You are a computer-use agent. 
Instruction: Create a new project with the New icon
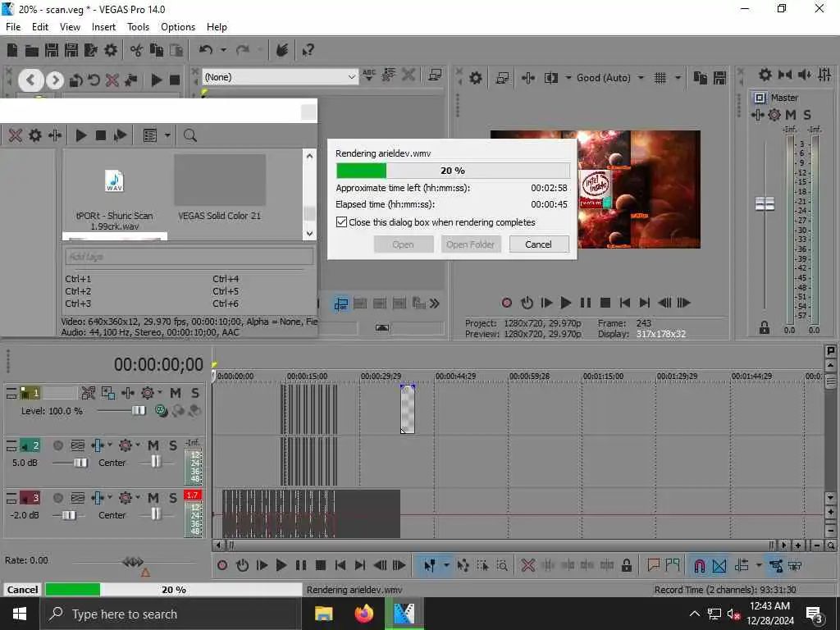(x=11, y=50)
